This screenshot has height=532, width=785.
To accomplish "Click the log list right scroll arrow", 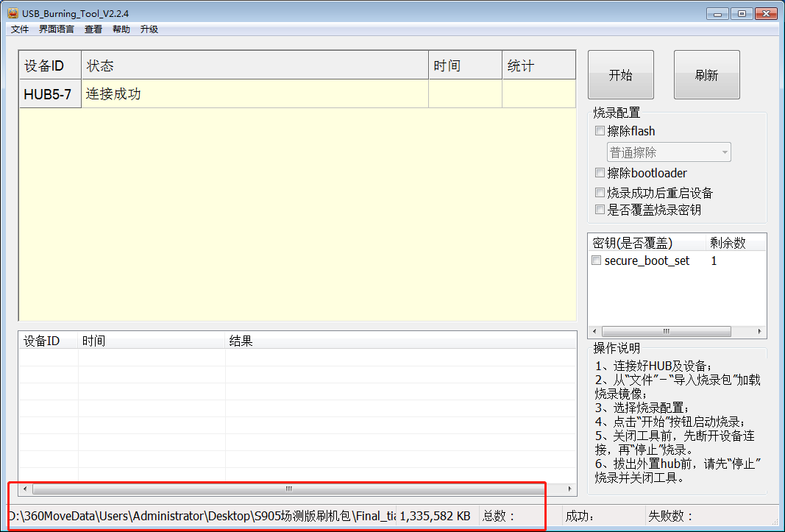I will pyautogui.click(x=569, y=489).
